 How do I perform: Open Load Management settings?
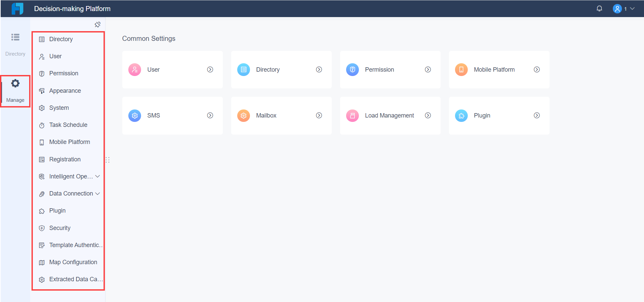coord(390,116)
